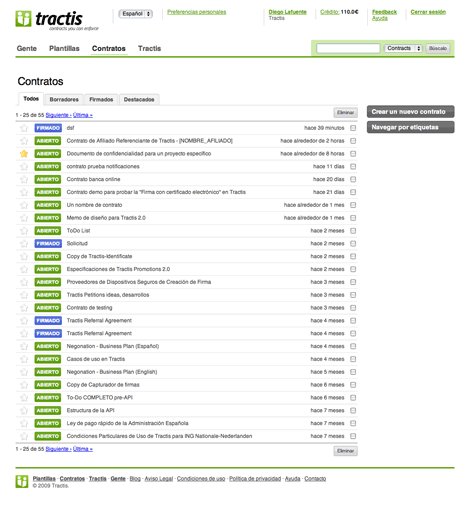Star the 'Solicitud' contract
This screenshot has height=507, width=470.
(x=24, y=244)
